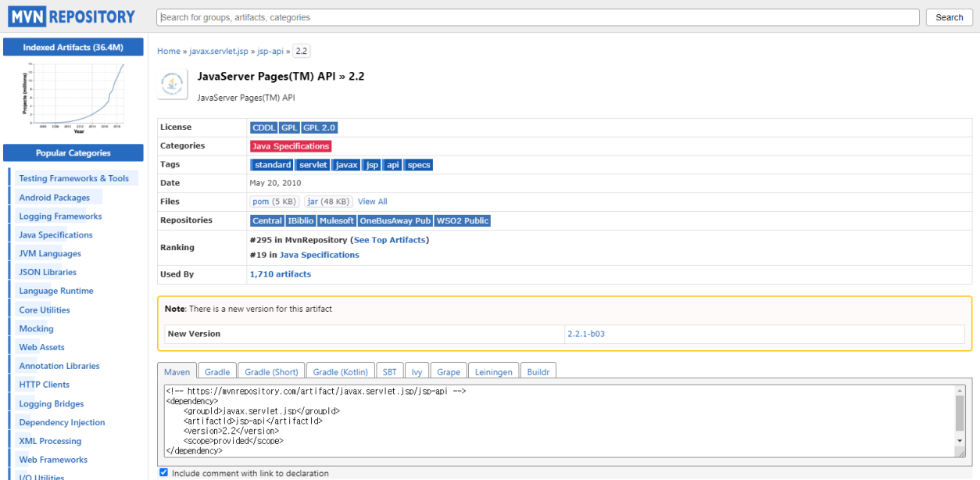
Task: Open the indexed artifacts growth chart
Action: coord(73,97)
